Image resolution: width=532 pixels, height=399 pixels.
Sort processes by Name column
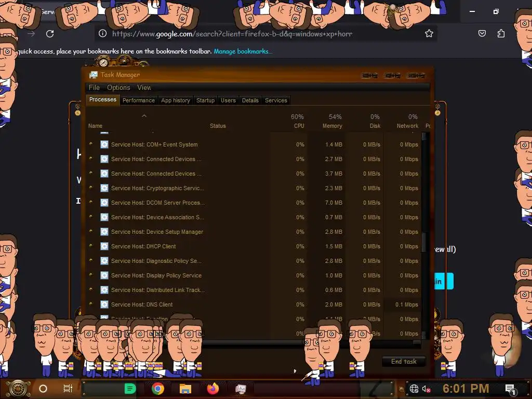95,126
